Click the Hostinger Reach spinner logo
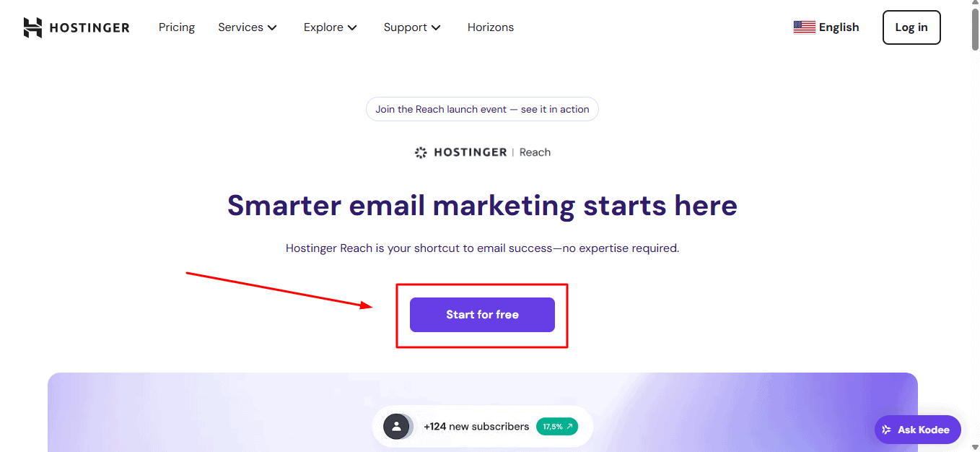The width and height of the screenshot is (980, 452). click(x=421, y=152)
